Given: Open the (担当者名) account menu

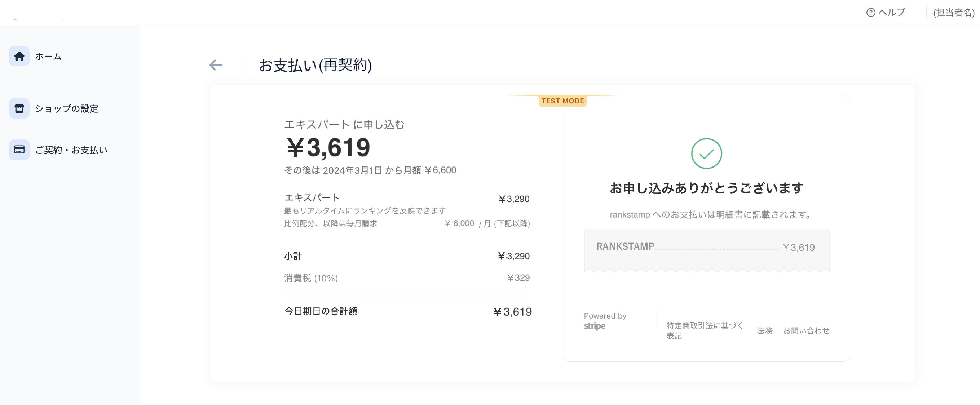Looking at the screenshot, I should point(954,13).
